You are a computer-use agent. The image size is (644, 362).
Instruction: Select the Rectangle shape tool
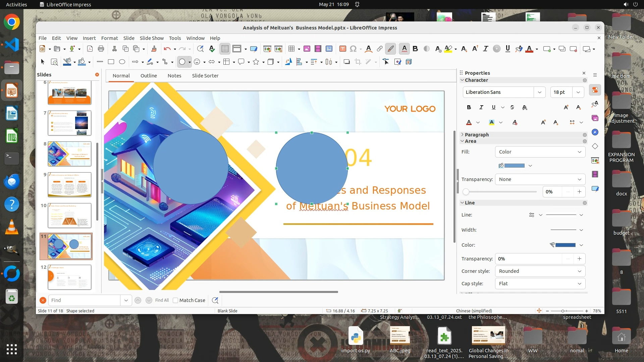click(x=111, y=62)
